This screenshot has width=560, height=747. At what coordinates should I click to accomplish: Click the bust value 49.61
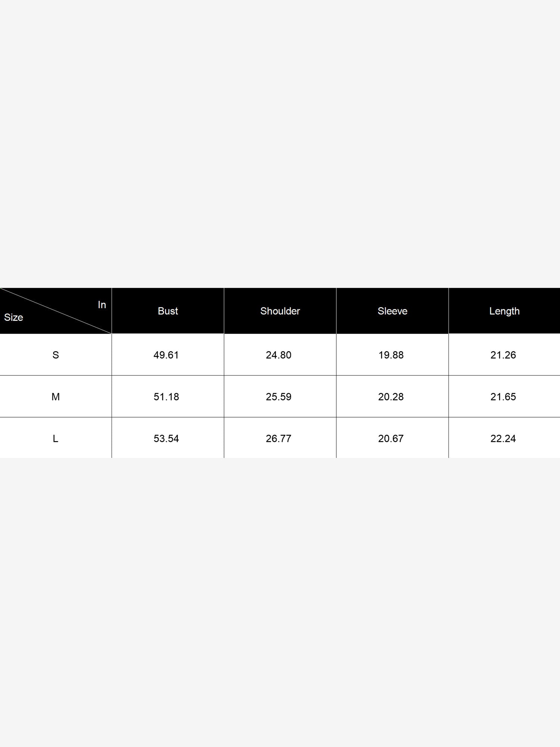tap(166, 355)
